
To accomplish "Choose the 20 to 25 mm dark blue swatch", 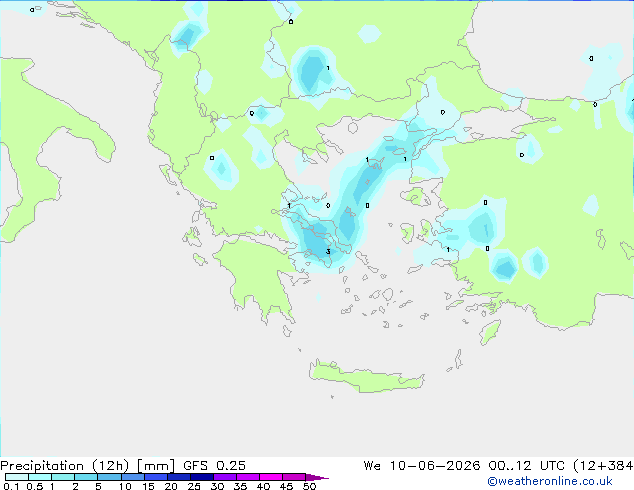I will 179,477.
